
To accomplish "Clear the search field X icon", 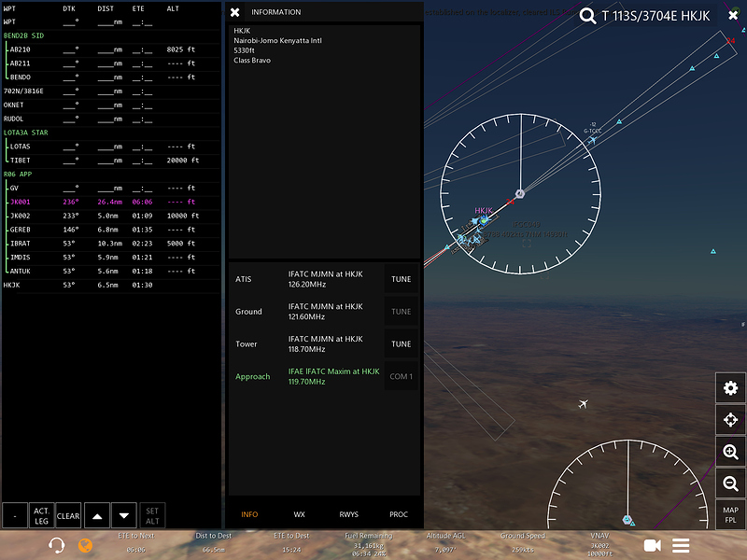I will (733, 16).
